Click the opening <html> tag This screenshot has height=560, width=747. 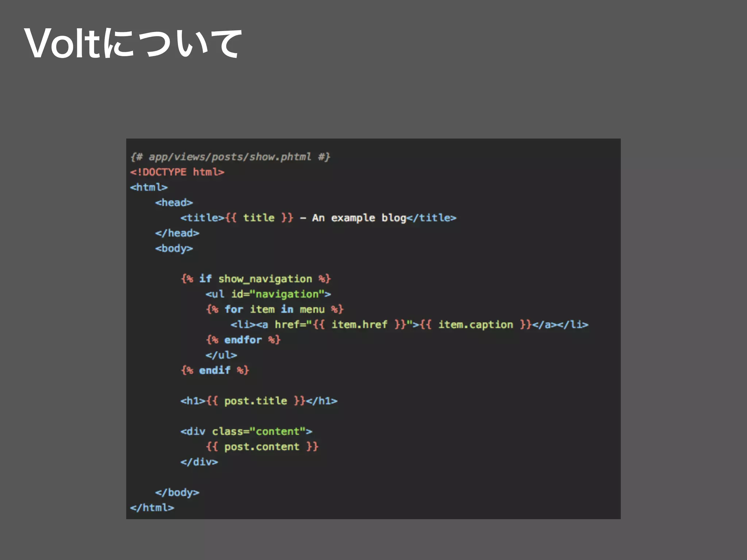coord(149,187)
